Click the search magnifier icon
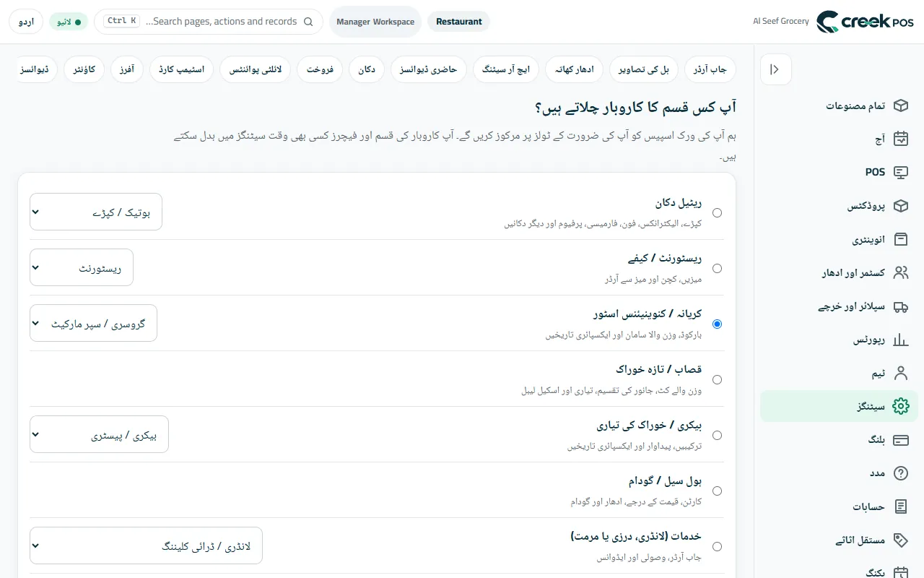The height and width of the screenshot is (578, 924). coord(308,22)
